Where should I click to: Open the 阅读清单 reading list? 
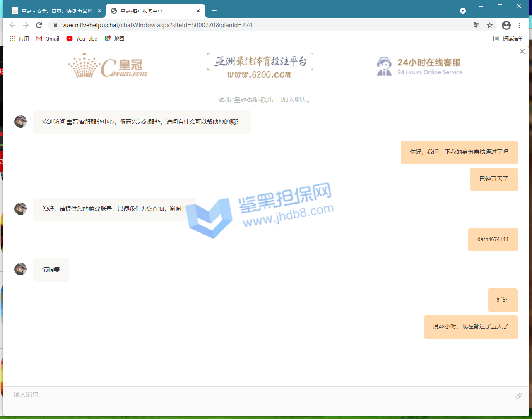508,38
